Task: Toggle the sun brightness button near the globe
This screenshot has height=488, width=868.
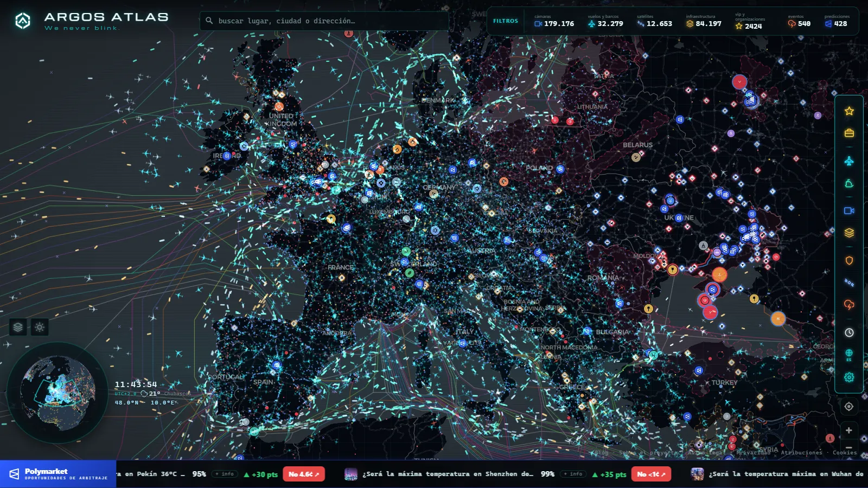Action: pos(40,327)
